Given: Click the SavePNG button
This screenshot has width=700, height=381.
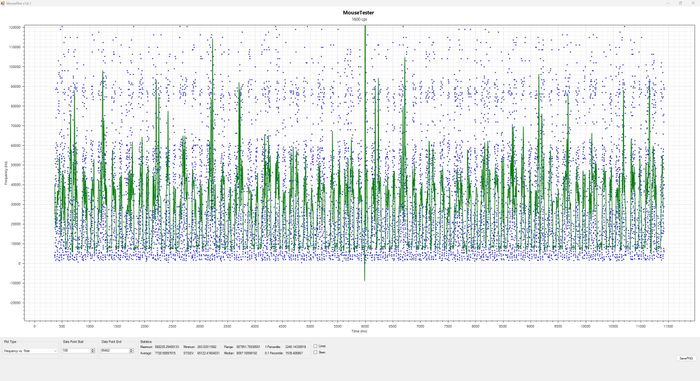Looking at the screenshot, I should 686,358.
